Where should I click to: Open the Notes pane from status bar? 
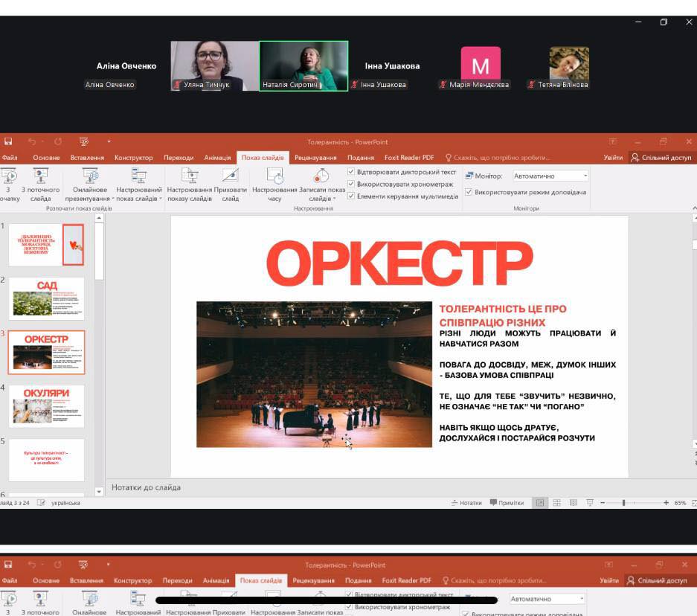click(x=466, y=503)
